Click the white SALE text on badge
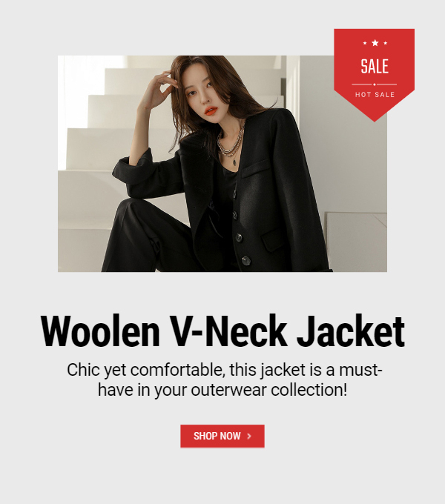445x504 pixels. pyautogui.click(x=375, y=67)
